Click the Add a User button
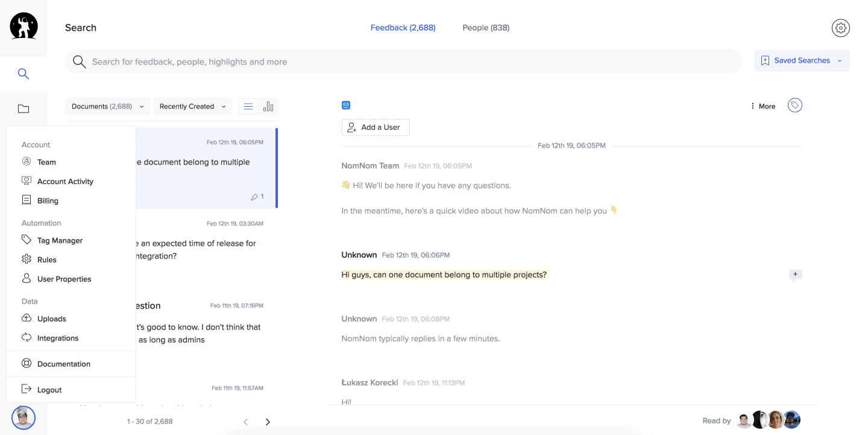This screenshot has width=868, height=435. [376, 127]
